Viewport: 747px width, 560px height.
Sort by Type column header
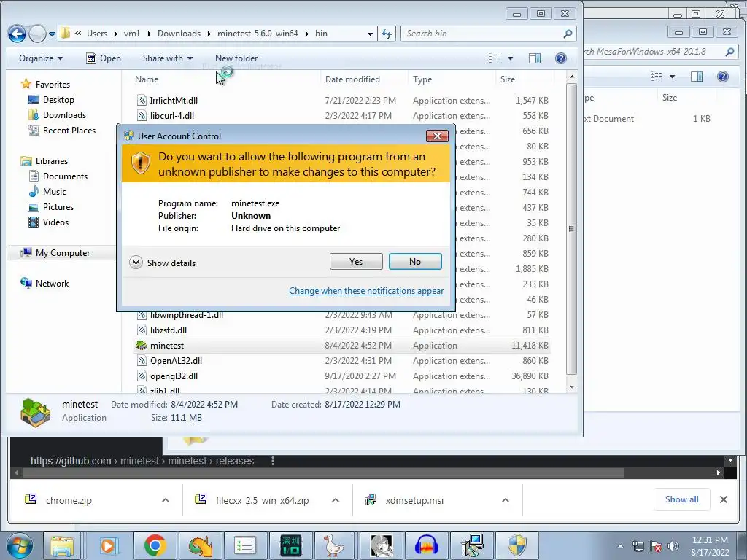(422, 79)
